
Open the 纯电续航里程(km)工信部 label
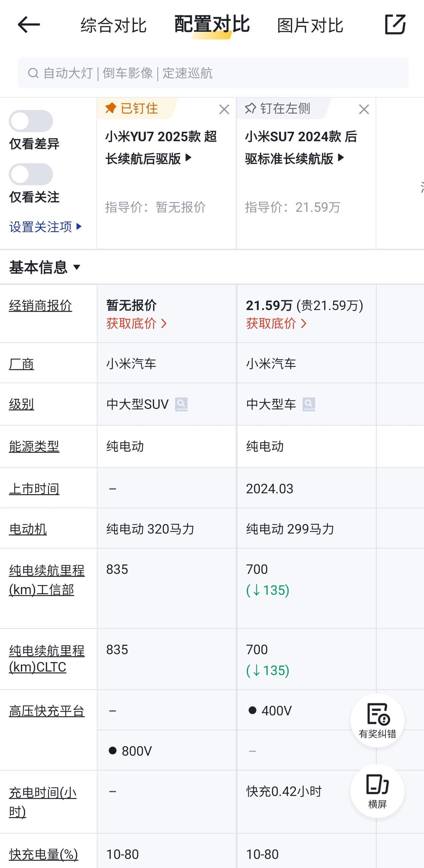(x=47, y=580)
